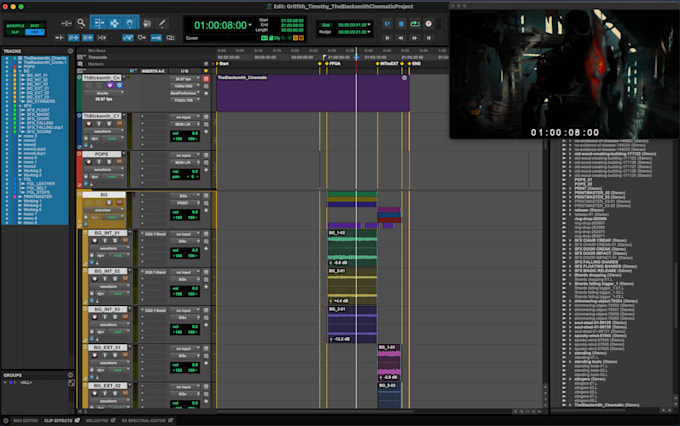Enable Spot edit mode
This screenshot has width=680, height=426.
35,26
